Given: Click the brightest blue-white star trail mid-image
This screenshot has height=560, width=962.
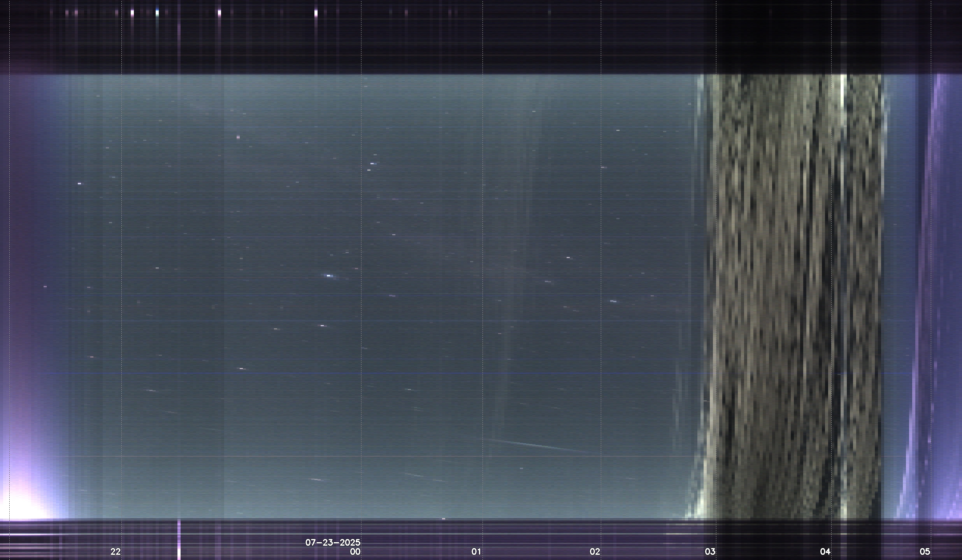Looking at the screenshot, I should (x=329, y=275).
